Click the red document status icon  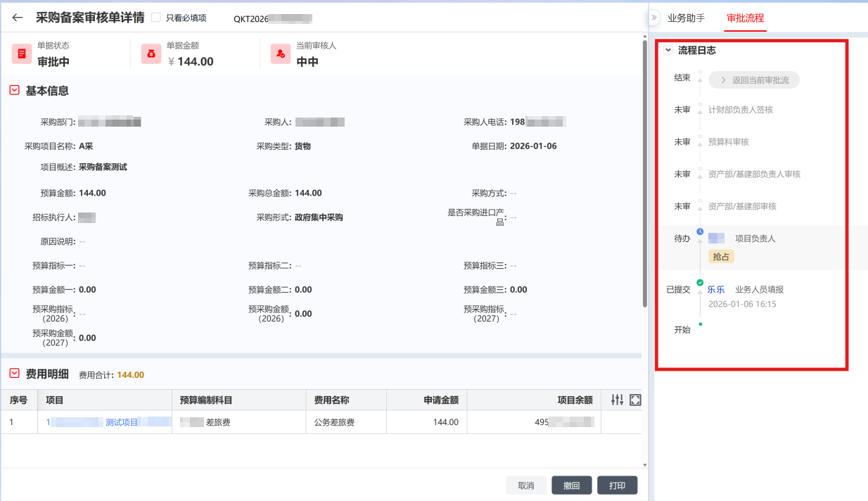pos(23,54)
